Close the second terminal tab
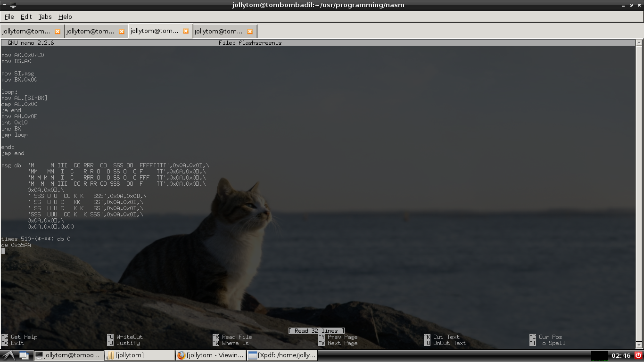The width and height of the screenshot is (644, 362). pos(122,32)
